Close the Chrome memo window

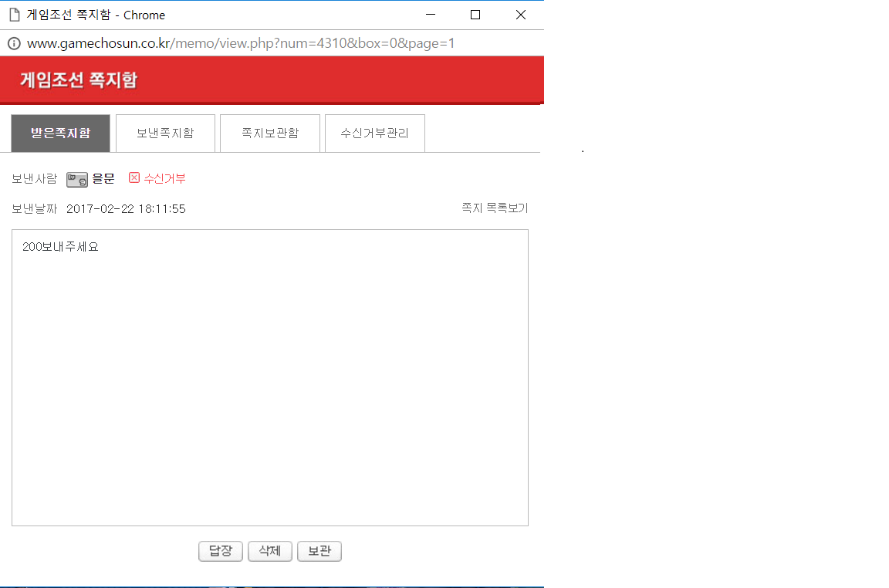[x=520, y=15]
